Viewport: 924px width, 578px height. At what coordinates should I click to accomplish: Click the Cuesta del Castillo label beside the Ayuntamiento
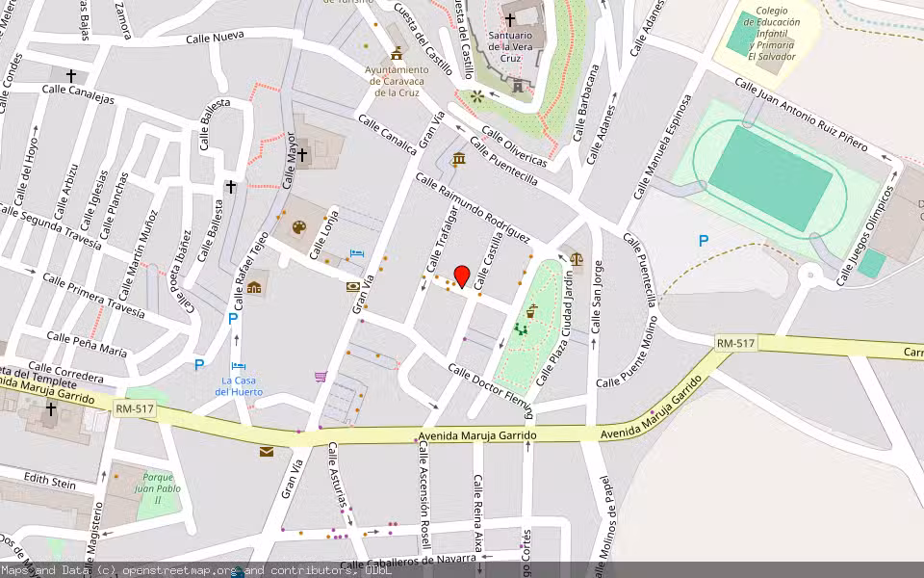click(x=423, y=39)
